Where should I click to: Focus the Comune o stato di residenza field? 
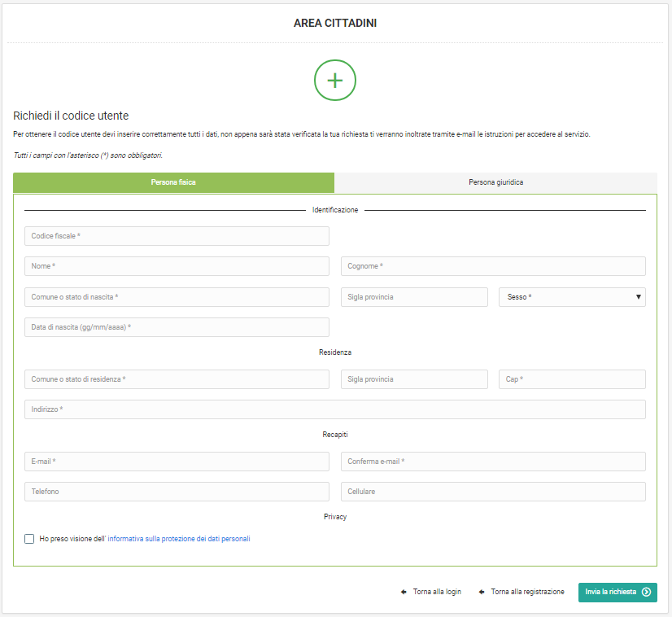(x=177, y=379)
